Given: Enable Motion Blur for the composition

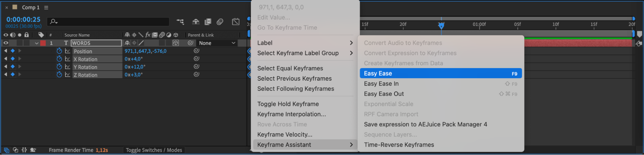Looking at the screenshot, I should (x=220, y=22).
